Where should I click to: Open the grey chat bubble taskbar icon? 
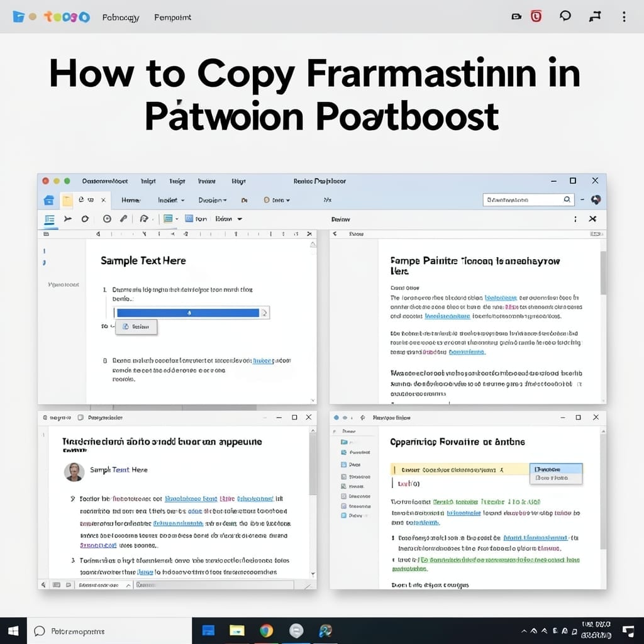pos(296,630)
